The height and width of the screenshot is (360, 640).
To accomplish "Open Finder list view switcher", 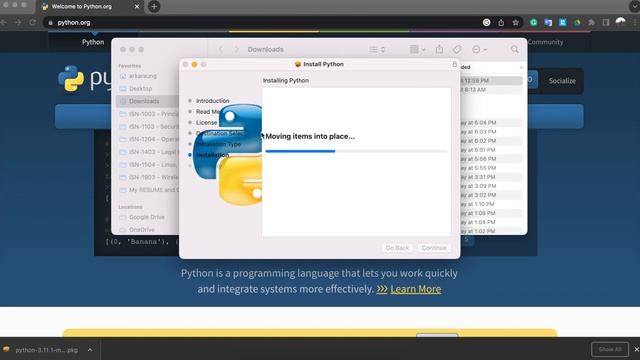I will tap(377, 49).
